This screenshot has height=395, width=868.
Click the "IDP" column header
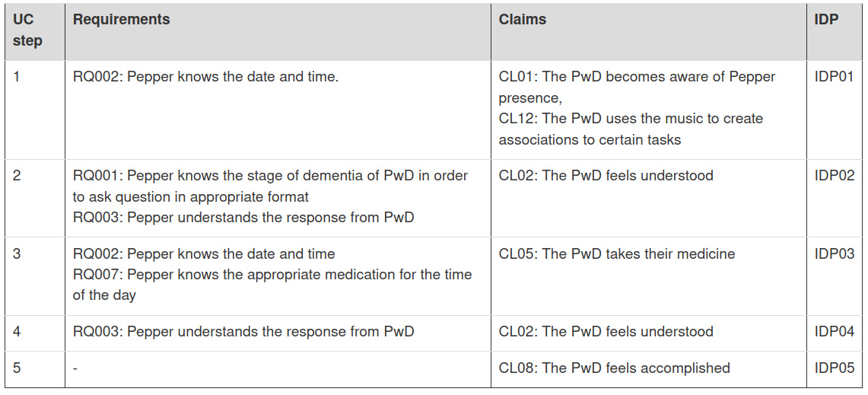[x=826, y=20]
